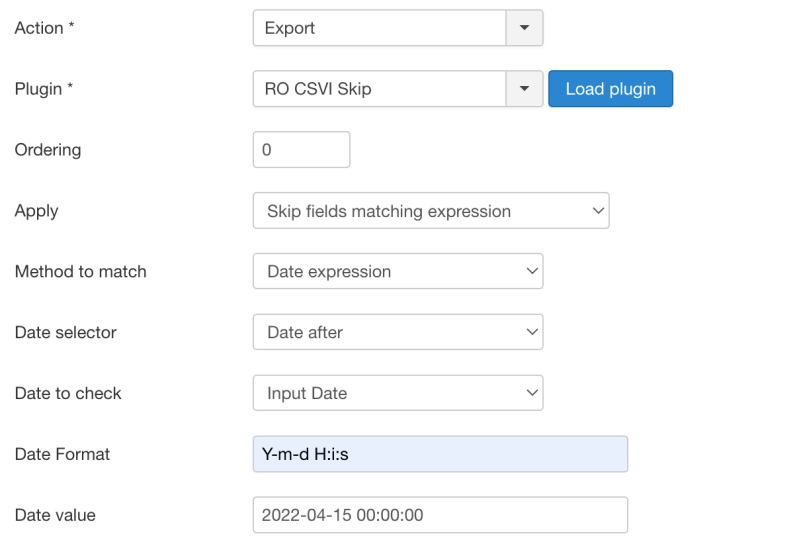
Task: Open the Export selection in Action field
Action: 380,28
